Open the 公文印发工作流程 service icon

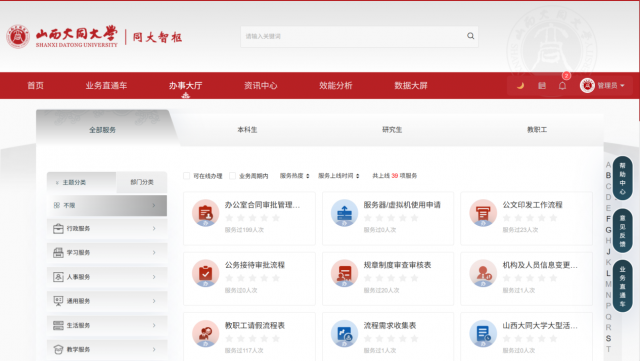point(483,213)
